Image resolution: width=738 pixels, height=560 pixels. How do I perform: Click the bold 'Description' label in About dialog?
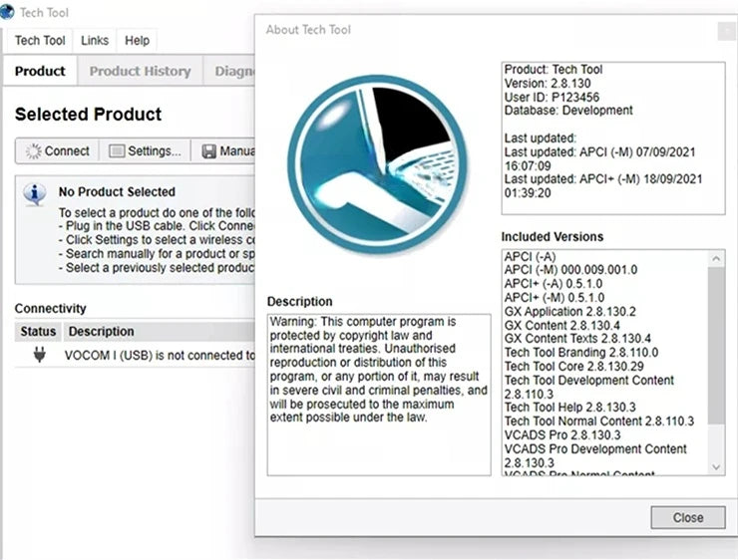tap(299, 301)
